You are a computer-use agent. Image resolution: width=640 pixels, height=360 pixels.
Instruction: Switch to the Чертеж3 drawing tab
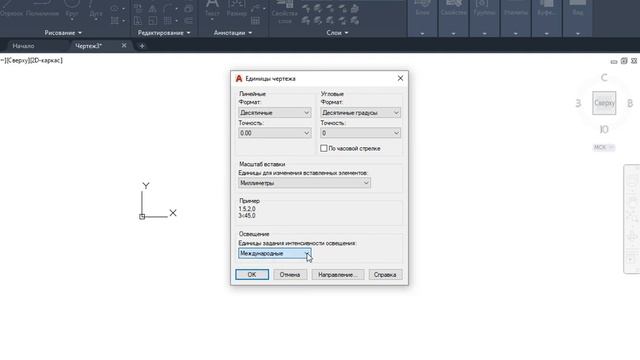click(x=89, y=46)
